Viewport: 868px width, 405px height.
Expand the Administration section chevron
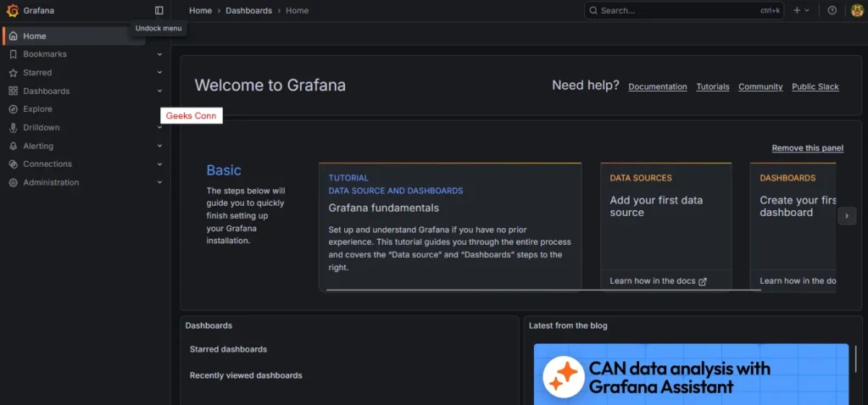click(159, 182)
